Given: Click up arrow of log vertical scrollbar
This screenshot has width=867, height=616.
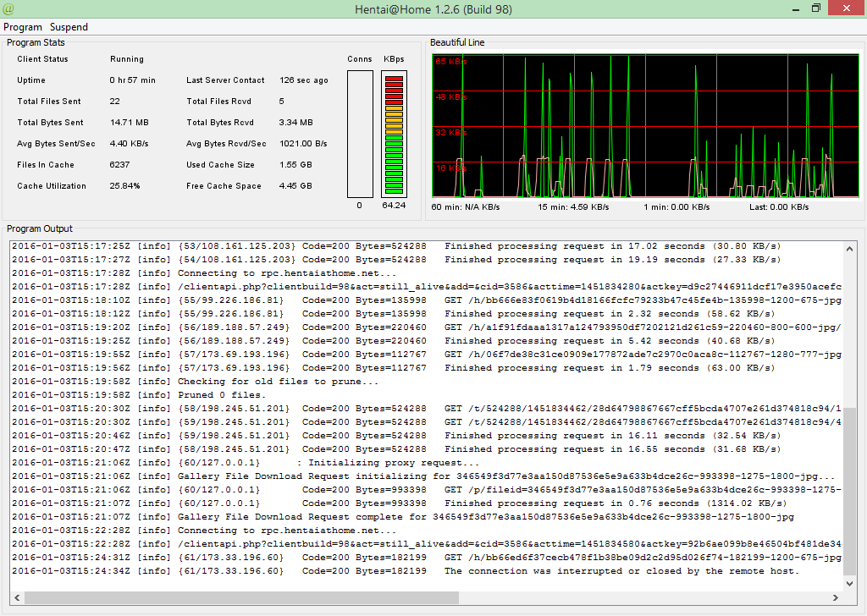Looking at the screenshot, I should [849, 247].
